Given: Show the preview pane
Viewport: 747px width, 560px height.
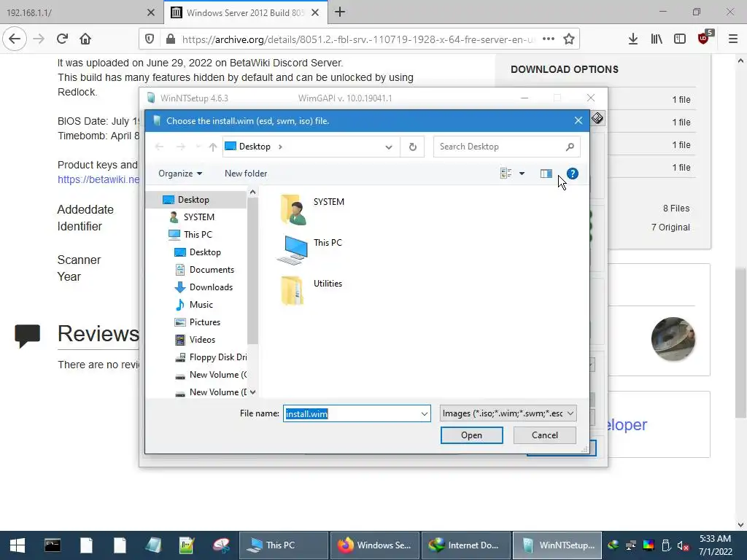Looking at the screenshot, I should click(546, 174).
